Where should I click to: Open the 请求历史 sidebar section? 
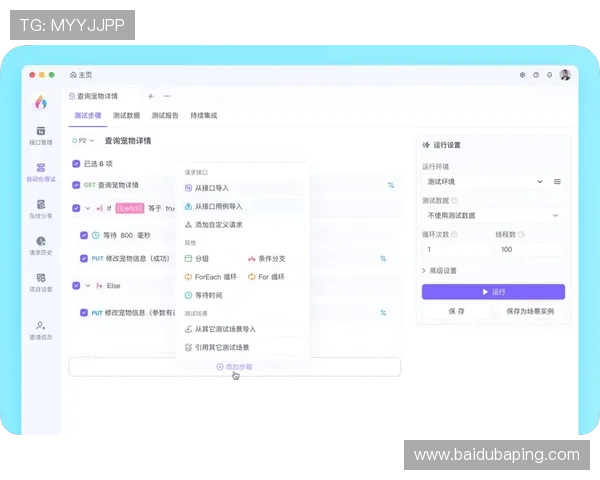[x=41, y=246]
